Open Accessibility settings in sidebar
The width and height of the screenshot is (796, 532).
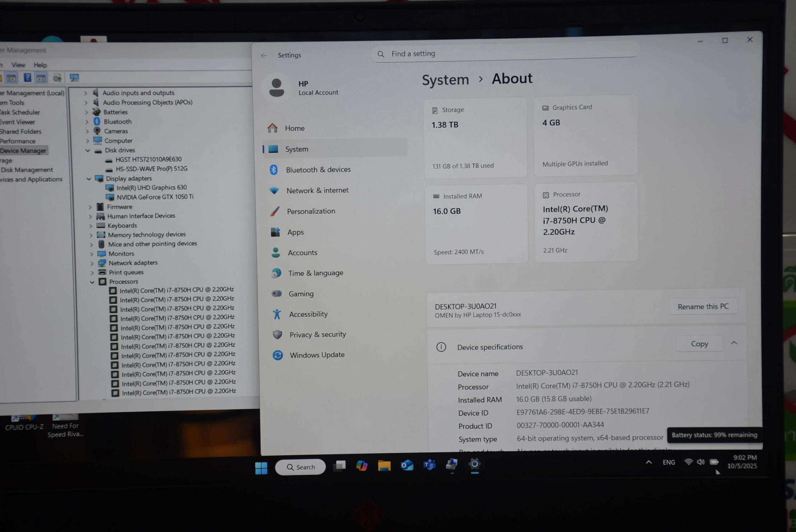308,314
